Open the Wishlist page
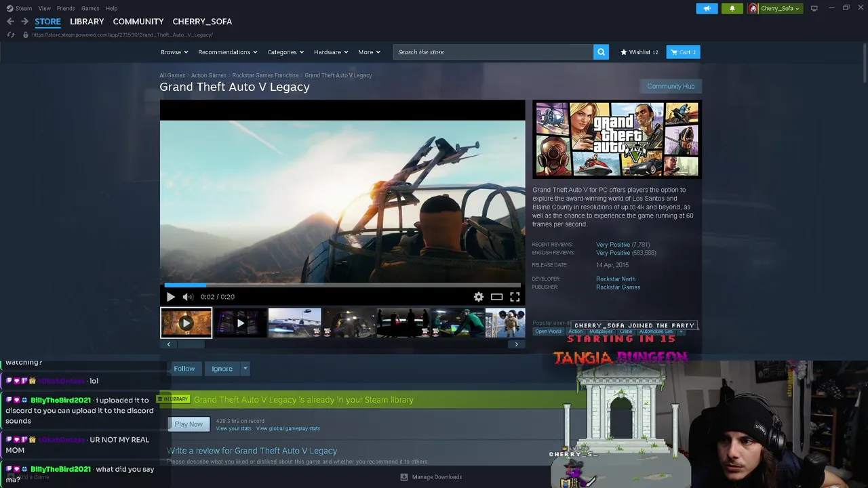Image resolution: width=868 pixels, height=488 pixels. click(x=639, y=52)
